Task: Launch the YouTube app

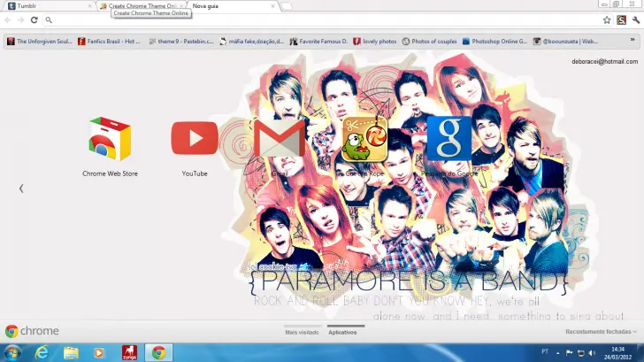Action: [x=195, y=139]
